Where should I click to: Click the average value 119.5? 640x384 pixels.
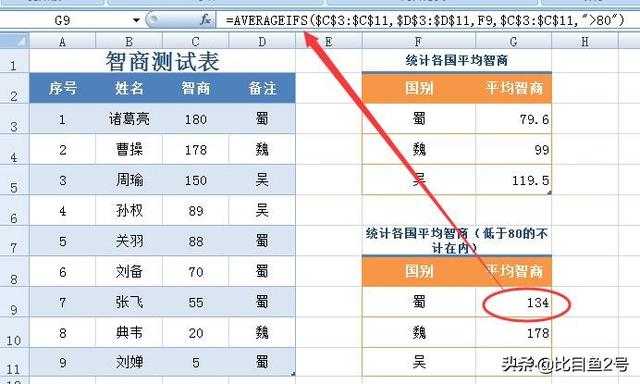point(513,180)
